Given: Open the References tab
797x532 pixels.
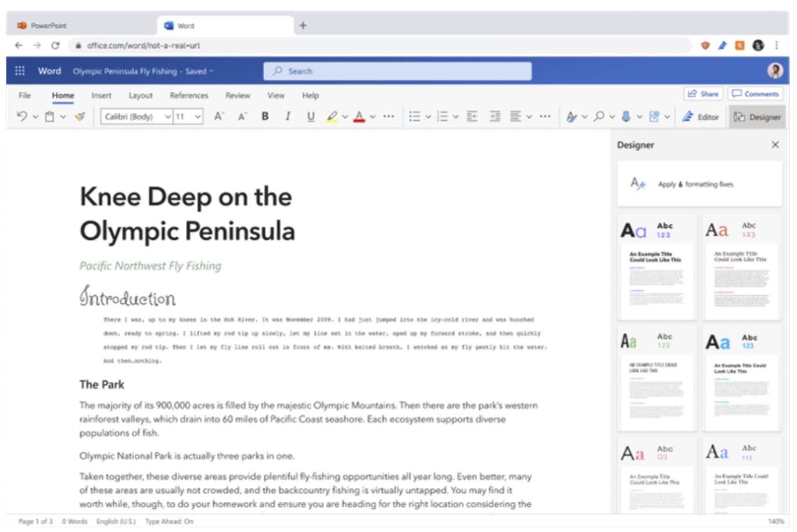Looking at the screenshot, I should 189,95.
